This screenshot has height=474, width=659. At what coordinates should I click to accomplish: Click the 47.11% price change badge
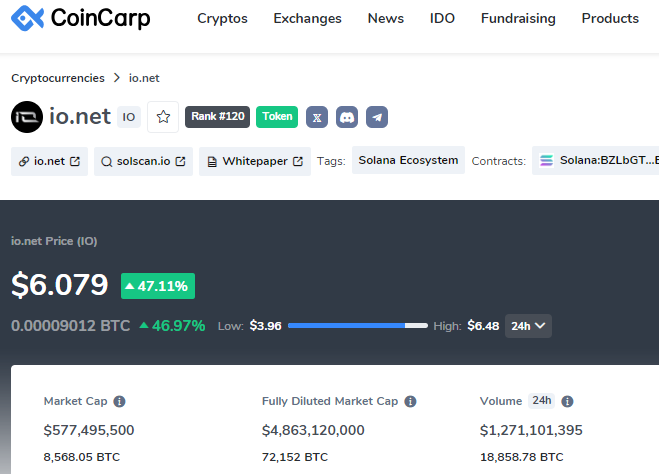[158, 286]
